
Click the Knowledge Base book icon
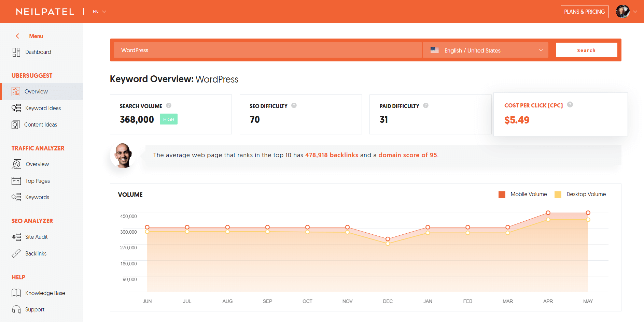16,293
